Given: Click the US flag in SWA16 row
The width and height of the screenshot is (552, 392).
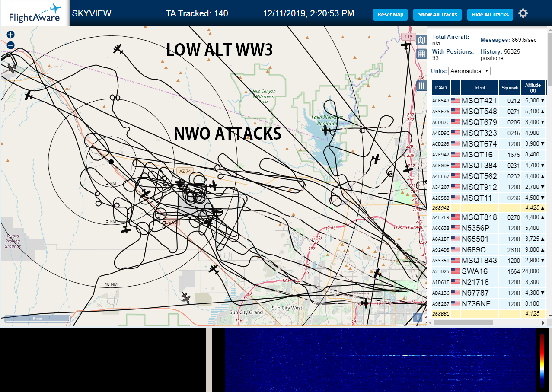Looking at the screenshot, I should coord(456,271).
